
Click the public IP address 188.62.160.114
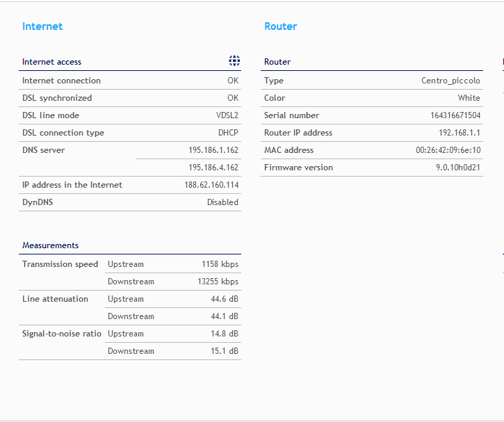(x=213, y=185)
